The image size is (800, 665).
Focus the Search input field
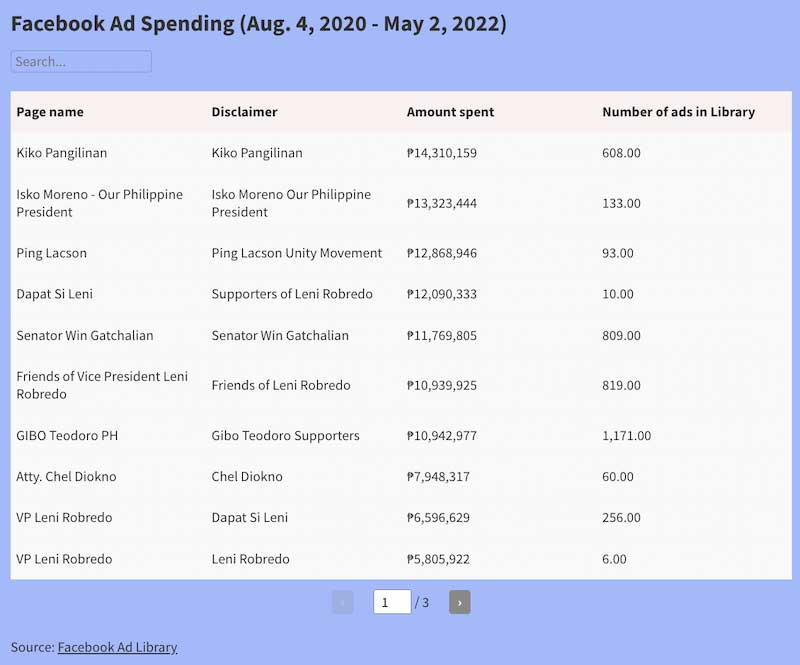[x=81, y=61]
